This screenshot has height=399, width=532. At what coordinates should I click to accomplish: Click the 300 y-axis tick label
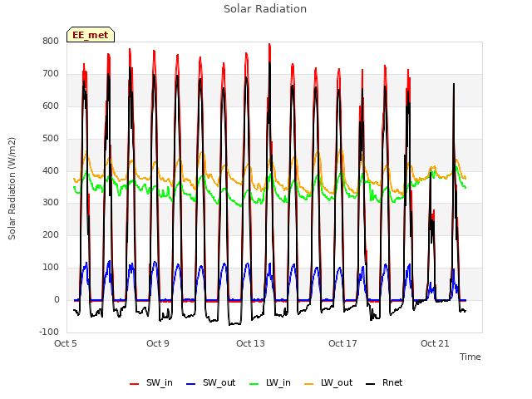[51, 203]
